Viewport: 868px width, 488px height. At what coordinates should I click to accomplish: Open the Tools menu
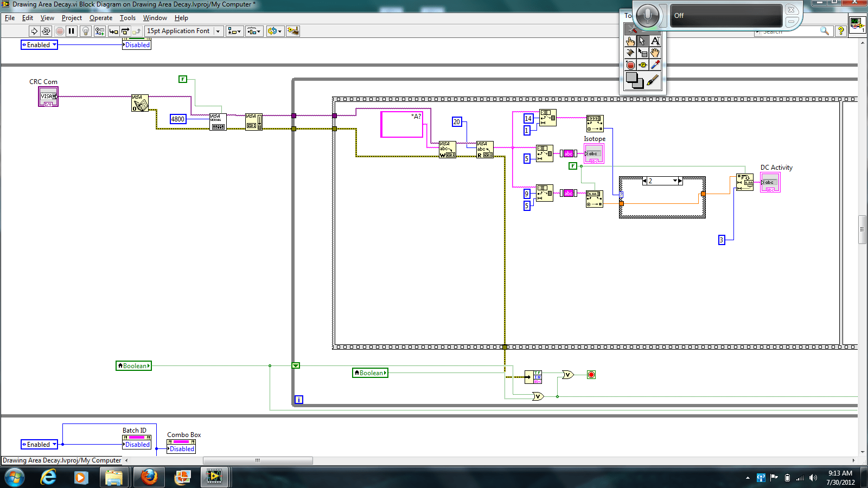pos(127,18)
